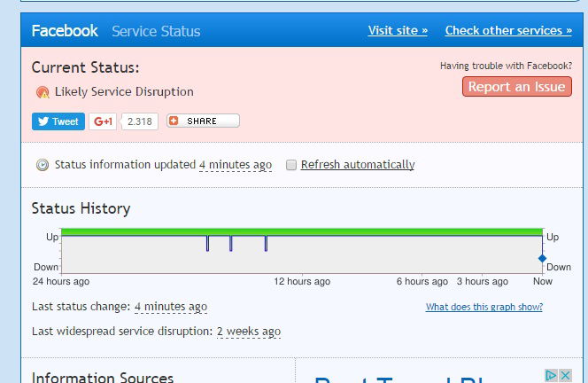
Task: Open Check other services link
Action: point(508,30)
